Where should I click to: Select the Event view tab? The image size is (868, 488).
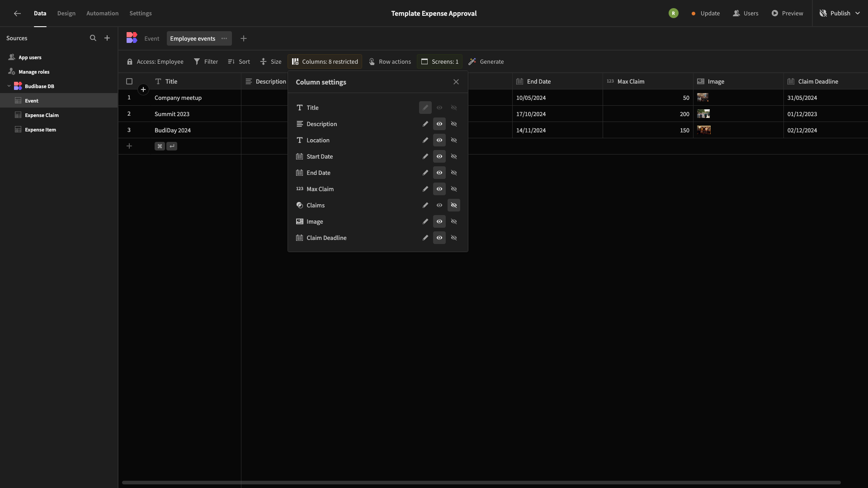point(152,38)
